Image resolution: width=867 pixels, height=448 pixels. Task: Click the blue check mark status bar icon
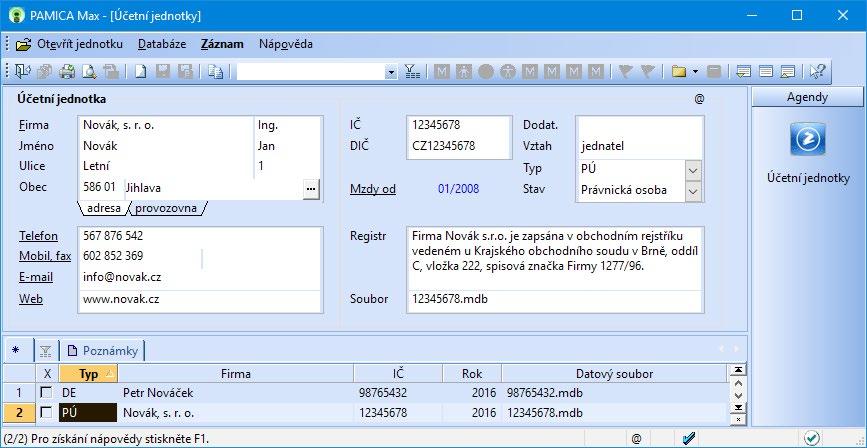688,439
